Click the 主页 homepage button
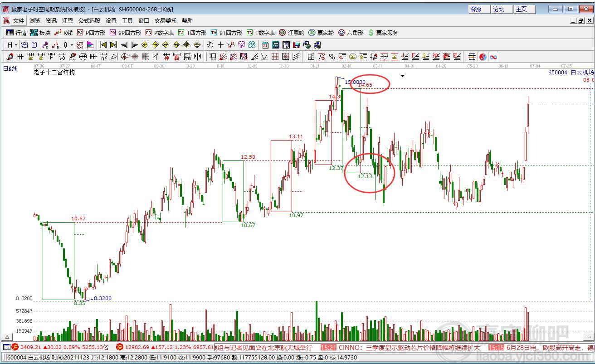This screenshot has width=595, height=364. pyautogui.click(x=525, y=9)
